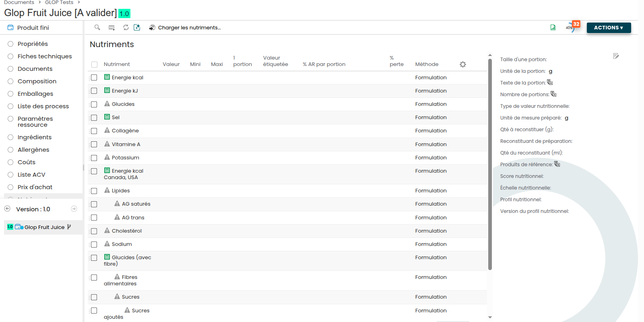Check the Sodium row checkbox
Image resolution: width=644 pixels, height=322 pixels.
tap(94, 244)
